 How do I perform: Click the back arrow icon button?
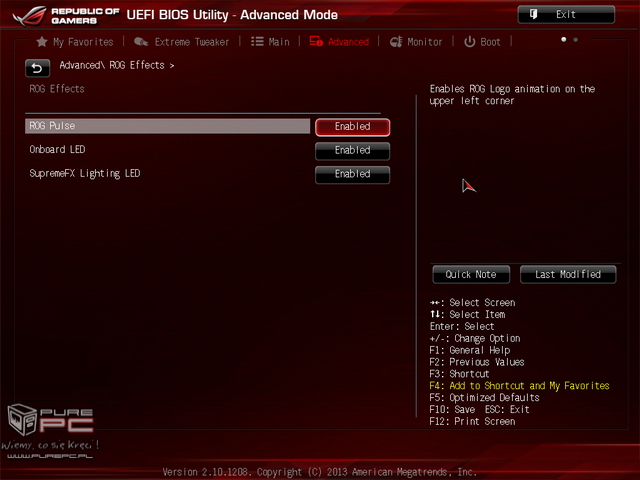38,68
